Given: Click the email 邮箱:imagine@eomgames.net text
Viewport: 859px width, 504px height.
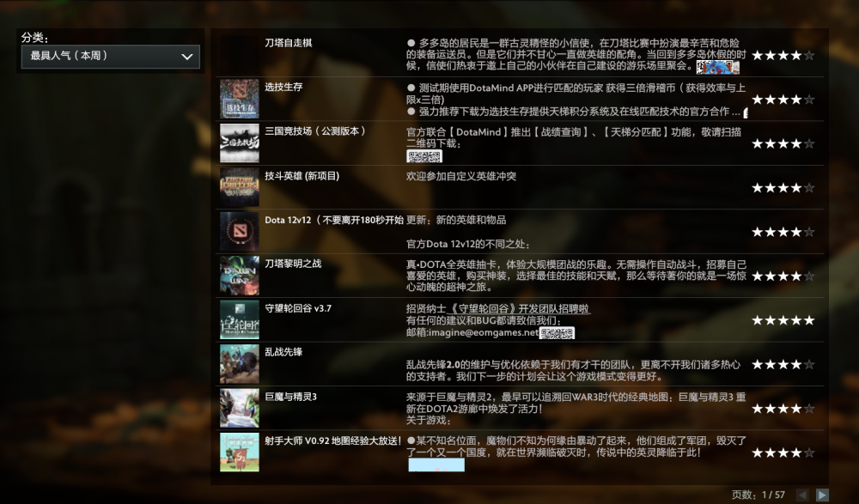Looking at the screenshot, I should [x=472, y=332].
